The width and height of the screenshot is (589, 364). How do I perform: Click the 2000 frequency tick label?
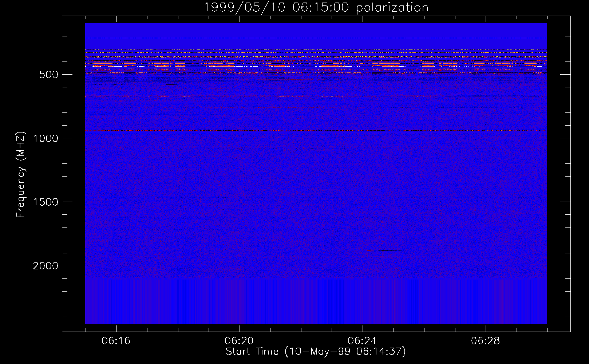click(46, 266)
